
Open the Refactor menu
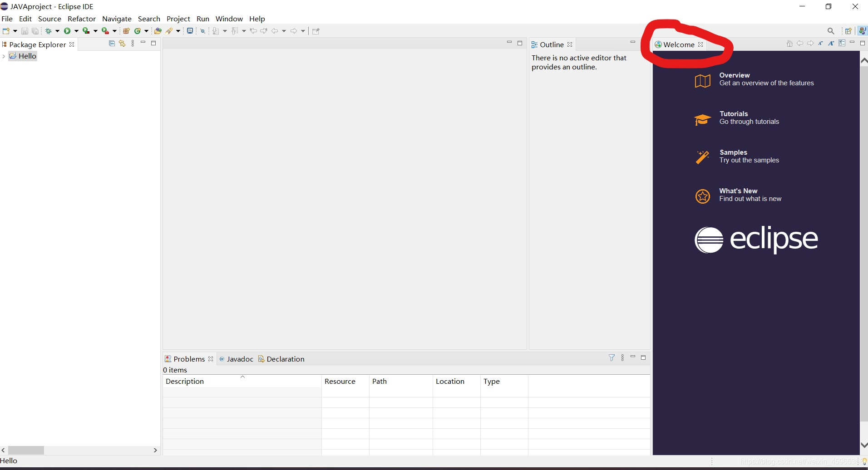82,19
